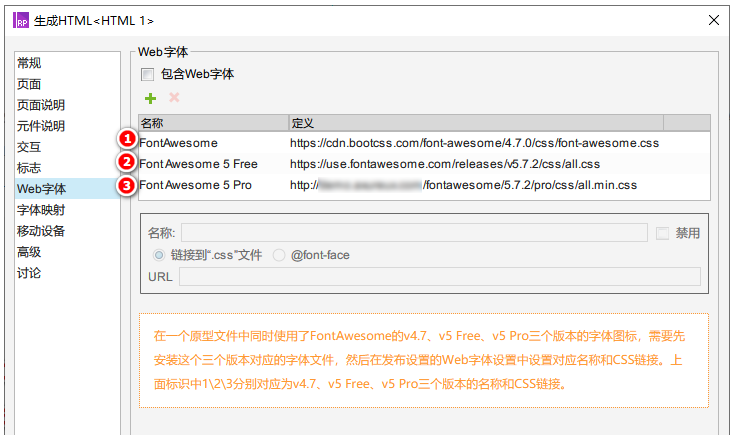The width and height of the screenshot is (734, 442).
Task: Close the Generate HTML dialog
Action: (713, 20)
